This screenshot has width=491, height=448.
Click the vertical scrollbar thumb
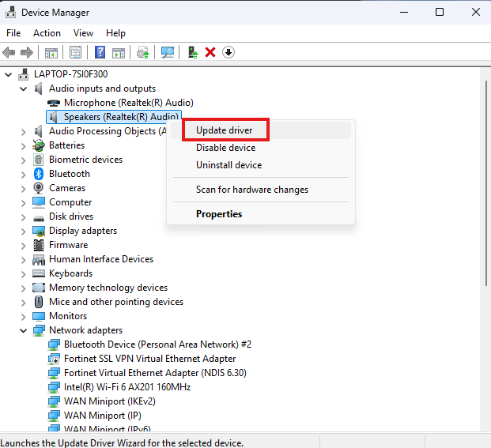point(486,183)
